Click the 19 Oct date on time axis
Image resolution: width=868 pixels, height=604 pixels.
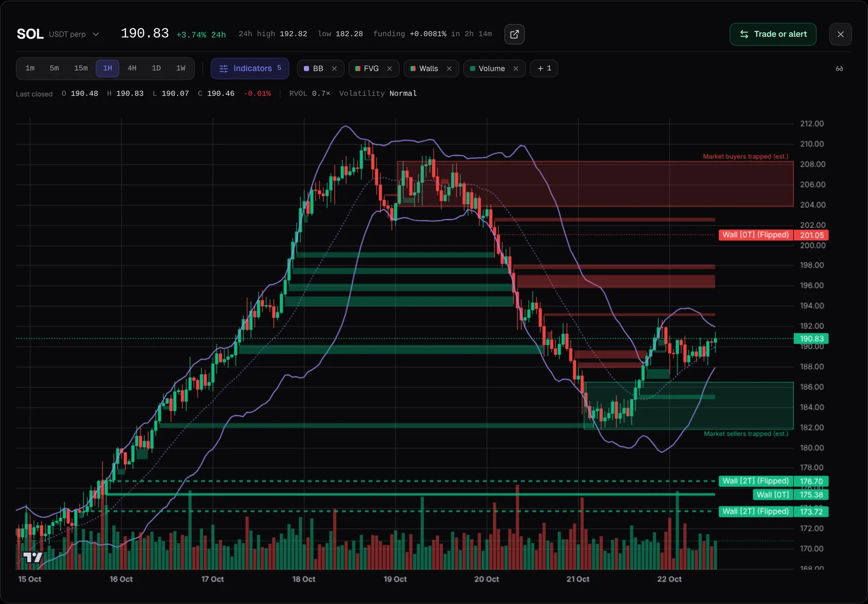coord(395,579)
